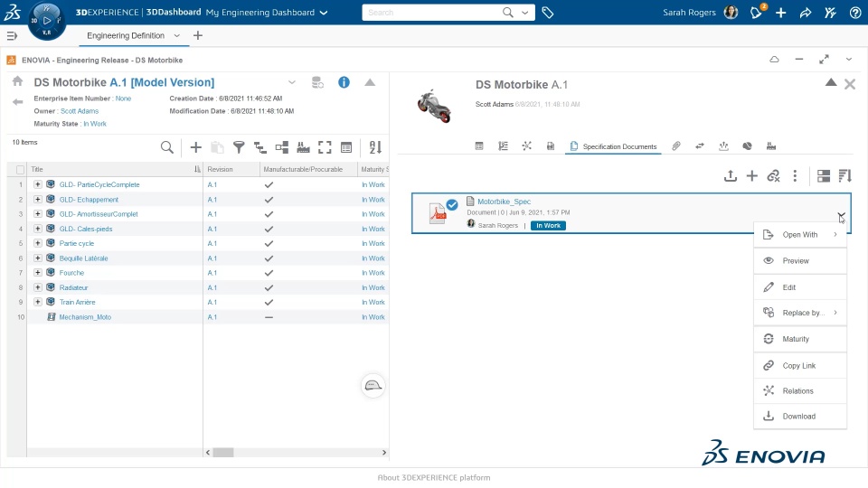Choose Relations in context menu
The height and width of the screenshot is (488, 868).
tap(800, 390)
